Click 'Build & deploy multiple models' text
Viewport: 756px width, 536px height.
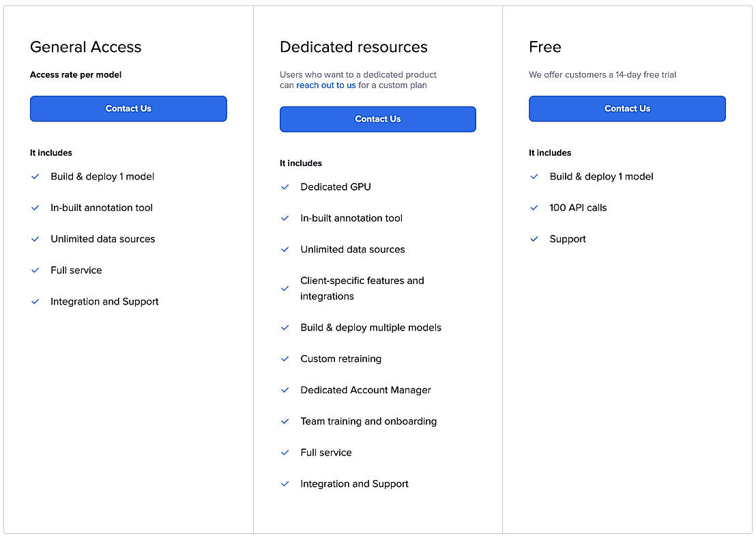(x=370, y=328)
